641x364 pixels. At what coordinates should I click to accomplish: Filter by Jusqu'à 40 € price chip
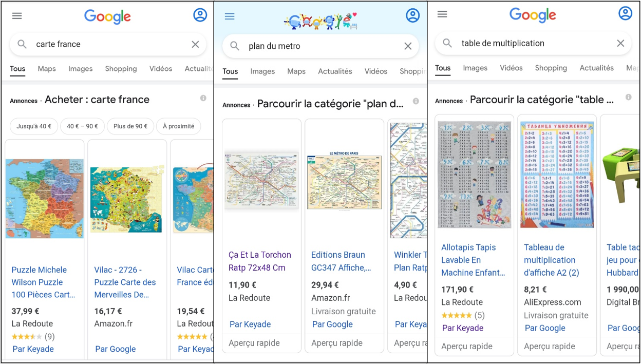coord(34,126)
